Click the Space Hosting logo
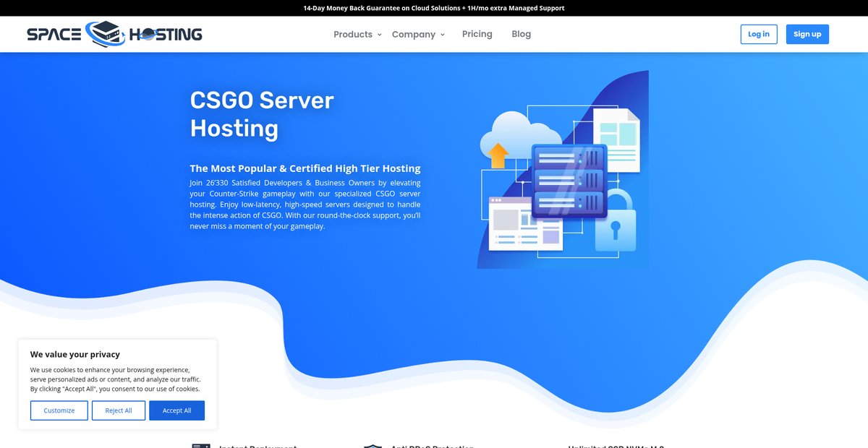 [114, 34]
